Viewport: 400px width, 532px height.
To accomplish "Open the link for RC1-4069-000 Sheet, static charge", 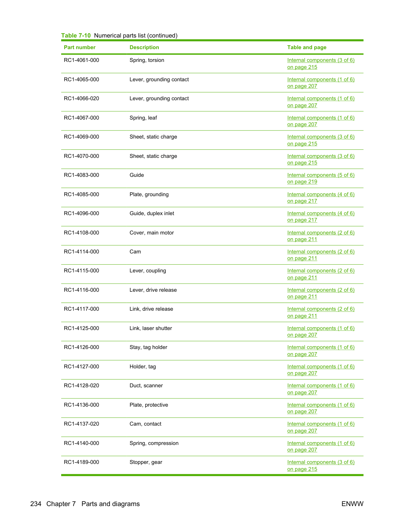I will click(321, 140).
